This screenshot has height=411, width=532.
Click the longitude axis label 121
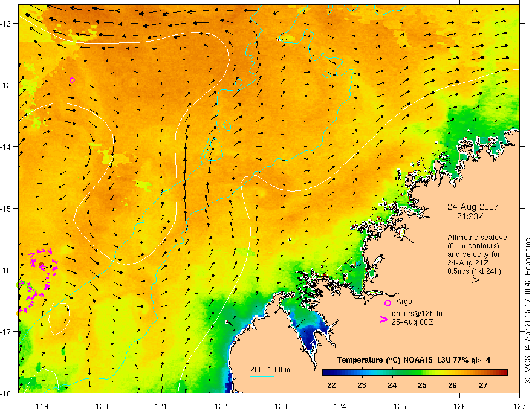click(161, 406)
